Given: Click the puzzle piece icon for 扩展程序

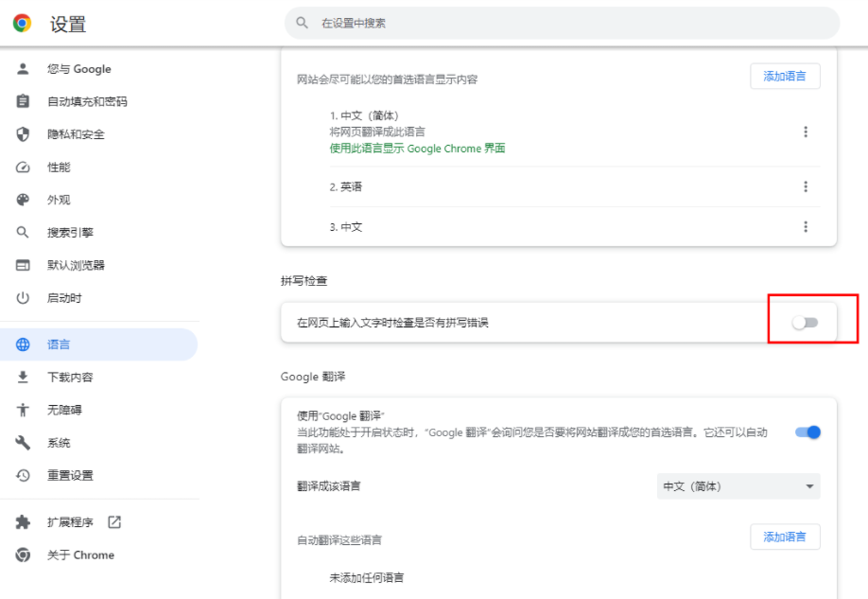Looking at the screenshot, I should [23, 522].
